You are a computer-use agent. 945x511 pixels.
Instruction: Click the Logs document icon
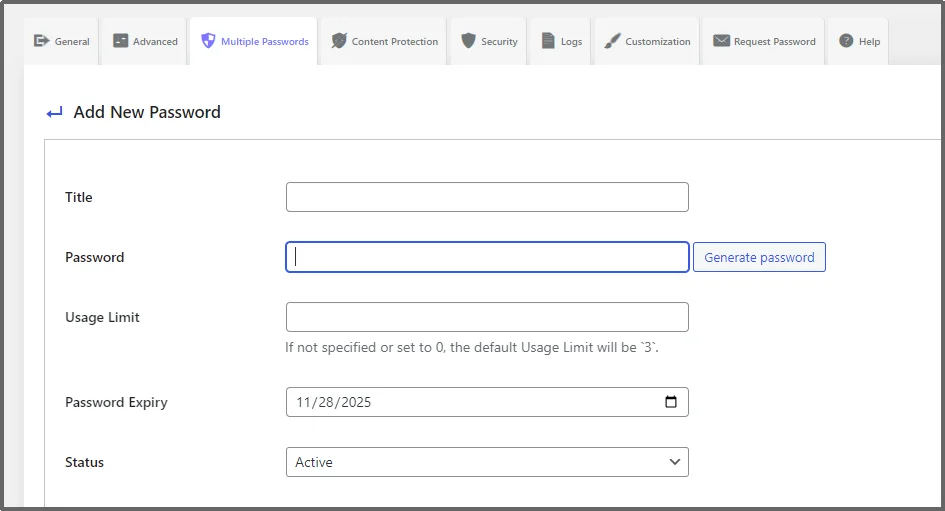(x=548, y=41)
